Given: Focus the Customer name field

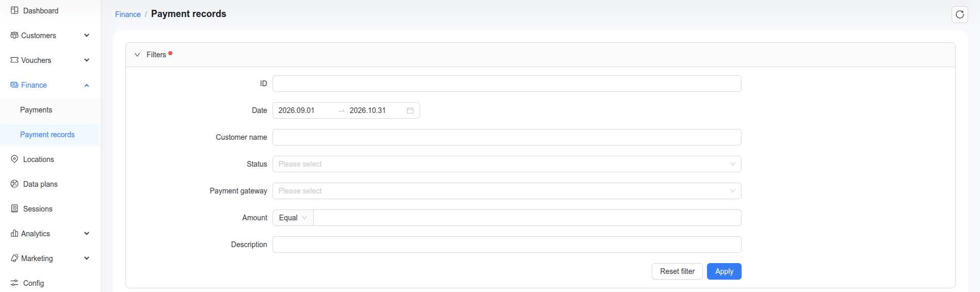Looking at the screenshot, I should 507,137.
